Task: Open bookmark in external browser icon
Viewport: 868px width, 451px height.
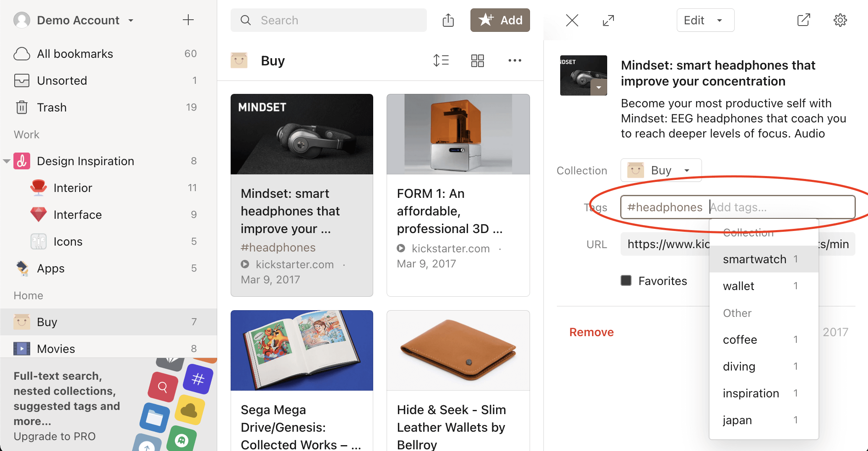Action: point(803,20)
